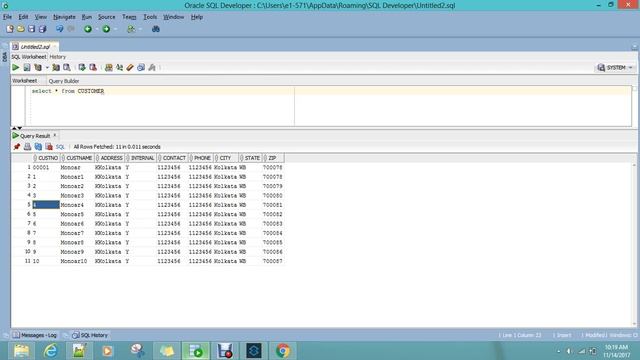This screenshot has width=640, height=360.
Task: Run the statement with green play button
Action: tap(16, 67)
